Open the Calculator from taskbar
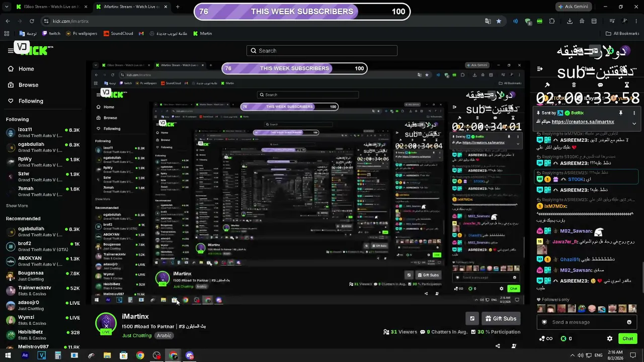Screen dimensions: 644x362 coord(58,355)
